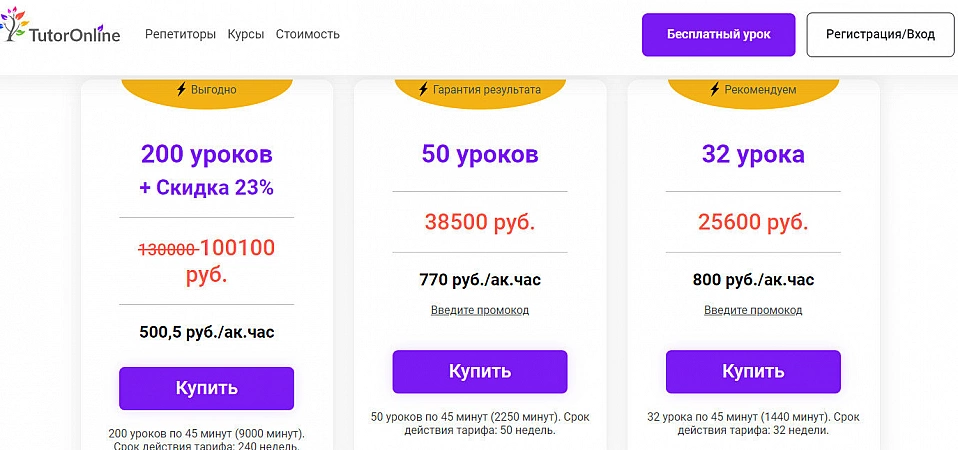Image resolution: width=958 pixels, height=450 pixels.
Task: Click the 25600 руб. price
Action: point(753,221)
